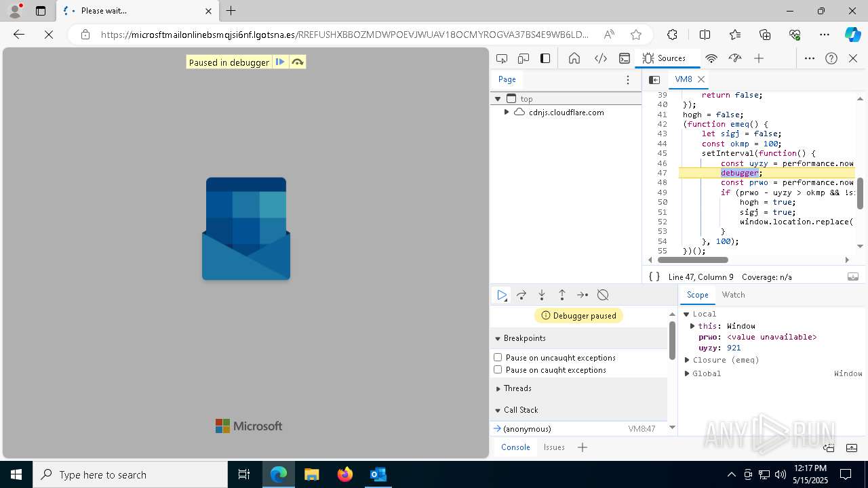Viewport: 868px width, 488px height.
Task: Expand cdnjs.cloudflare.com tree item
Action: [x=507, y=113]
